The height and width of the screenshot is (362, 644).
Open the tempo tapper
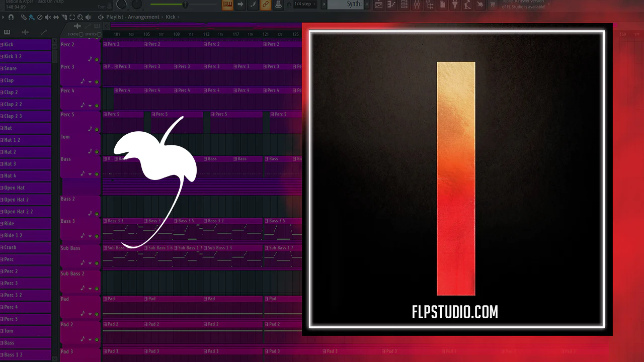tap(467, 5)
